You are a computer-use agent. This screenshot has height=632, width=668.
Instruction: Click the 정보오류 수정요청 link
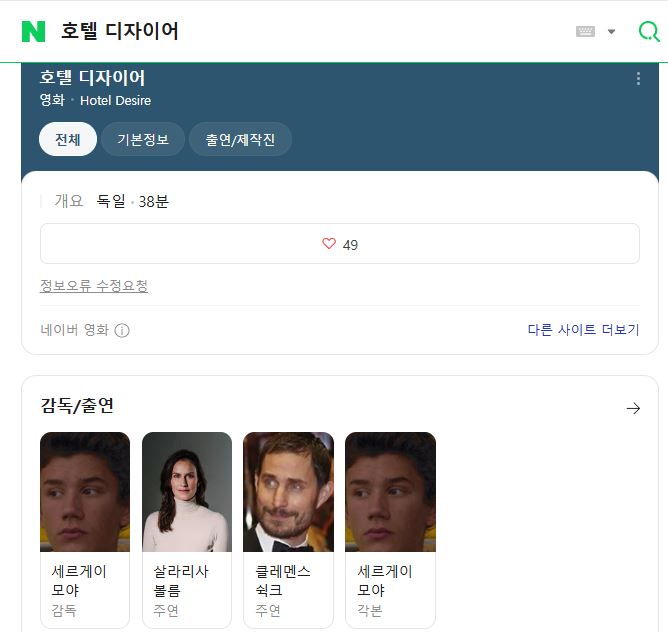pyautogui.click(x=94, y=286)
